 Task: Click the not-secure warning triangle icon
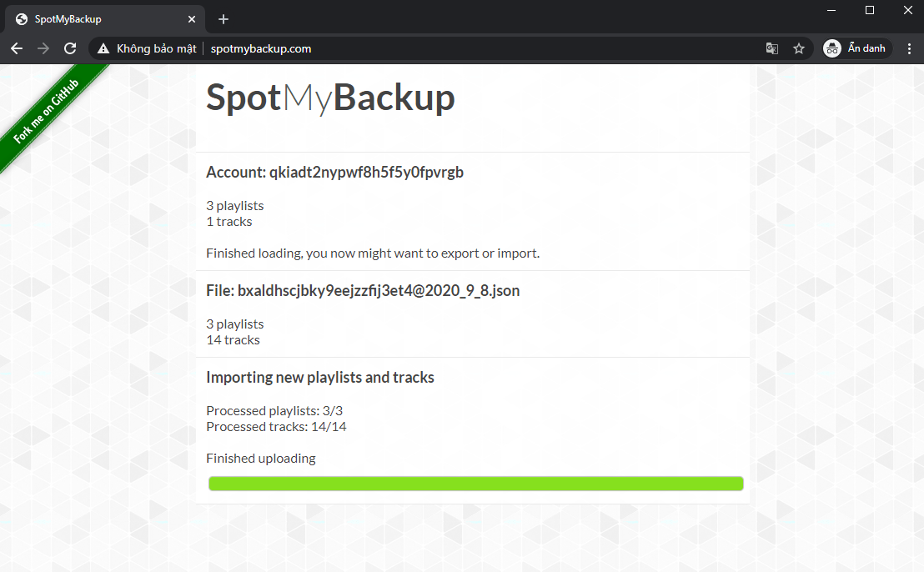pyautogui.click(x=103, y=48)
